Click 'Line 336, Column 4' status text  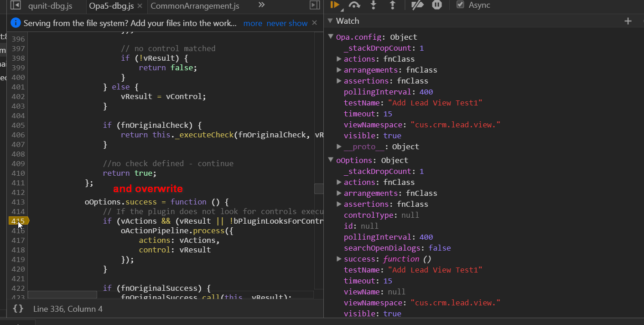[68, 309]
